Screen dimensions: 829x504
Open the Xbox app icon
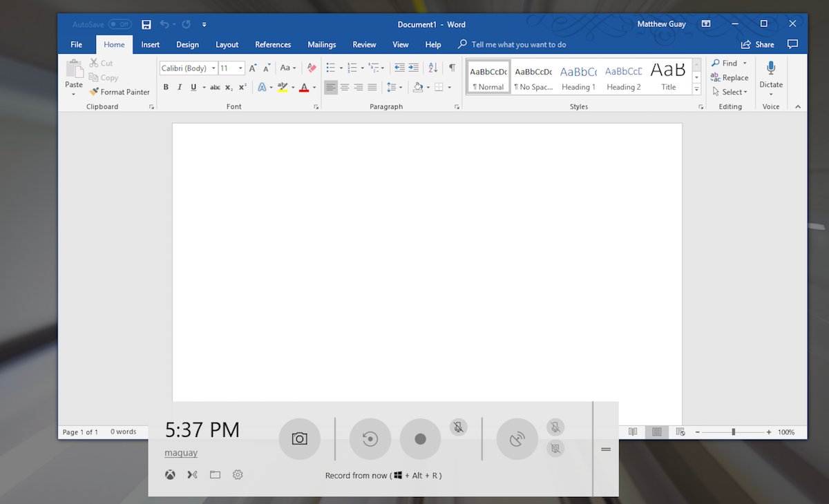(x=170, y=475)
